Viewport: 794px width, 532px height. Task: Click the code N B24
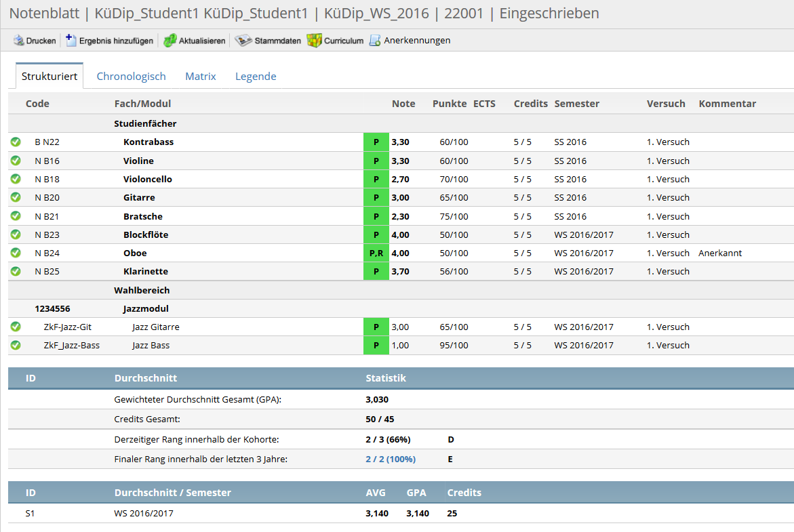pyautogui.click(x=47, y=253)
